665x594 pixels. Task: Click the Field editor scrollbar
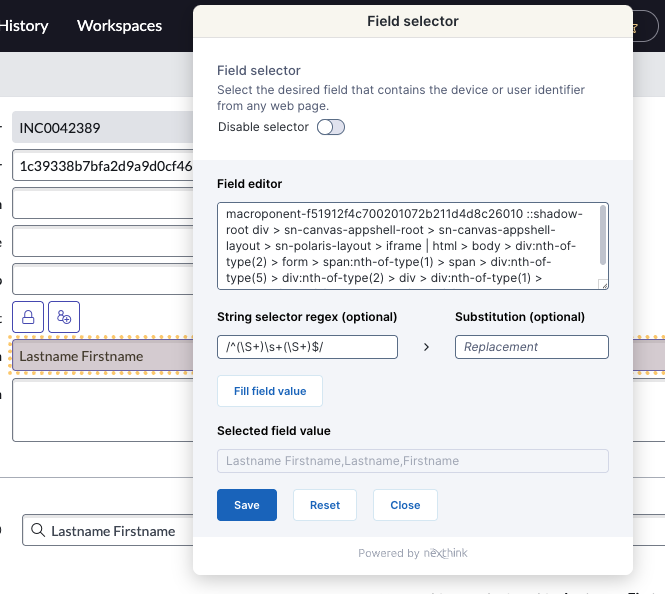[x=603, y=235]
